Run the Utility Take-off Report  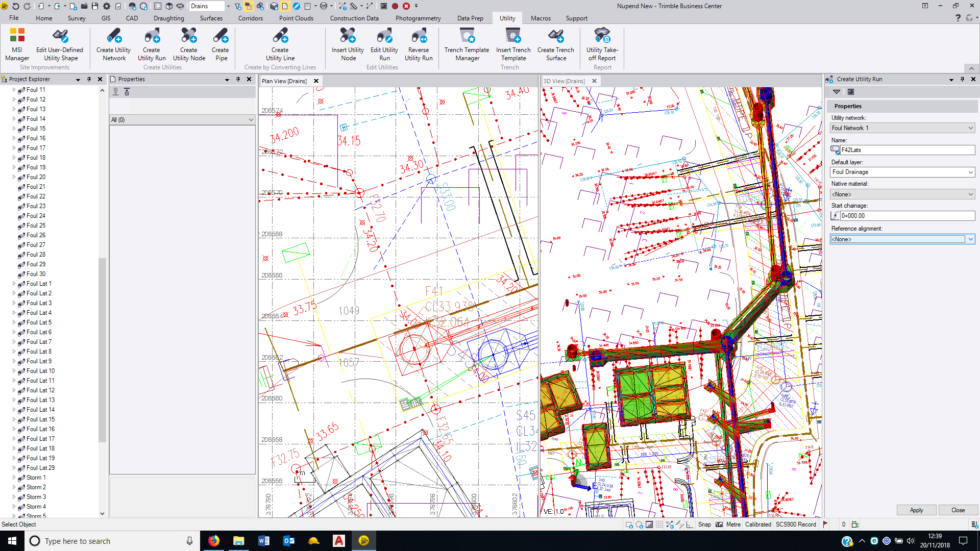coord(602,44)
